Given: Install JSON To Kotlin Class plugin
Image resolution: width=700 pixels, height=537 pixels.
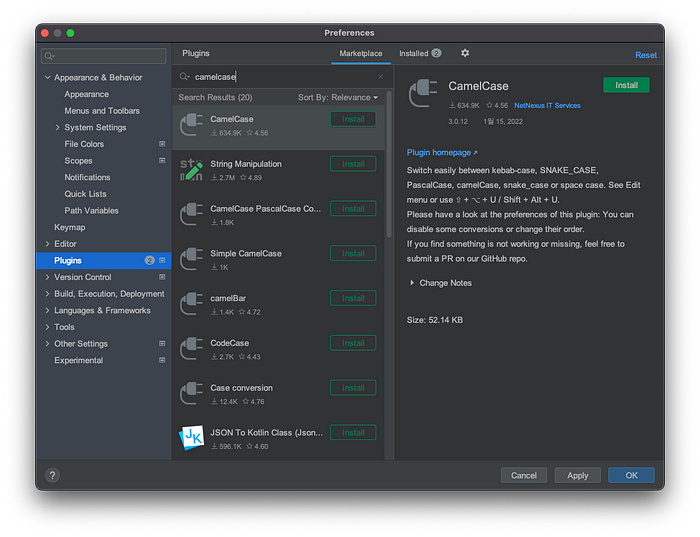Looking at the screenshot, I should point(353,432).
